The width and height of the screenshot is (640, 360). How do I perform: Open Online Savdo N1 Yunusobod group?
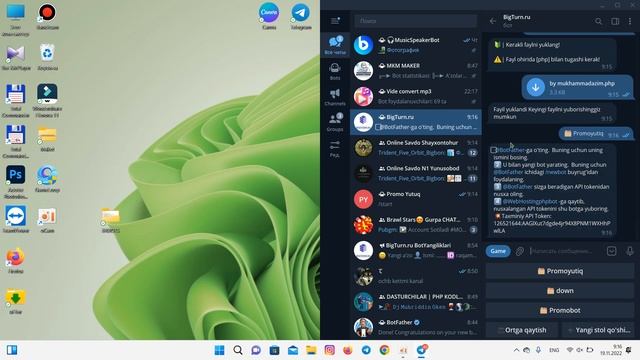(x=416, y=173)
